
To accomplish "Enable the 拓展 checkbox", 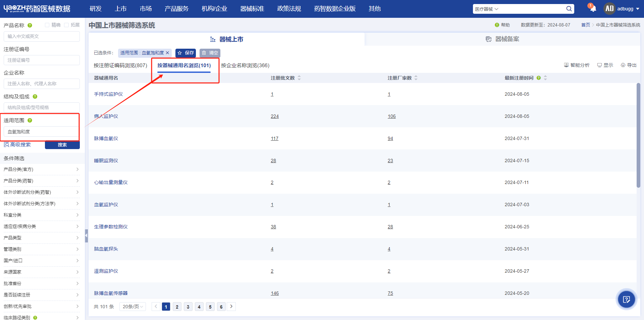I will click(66, 25).
